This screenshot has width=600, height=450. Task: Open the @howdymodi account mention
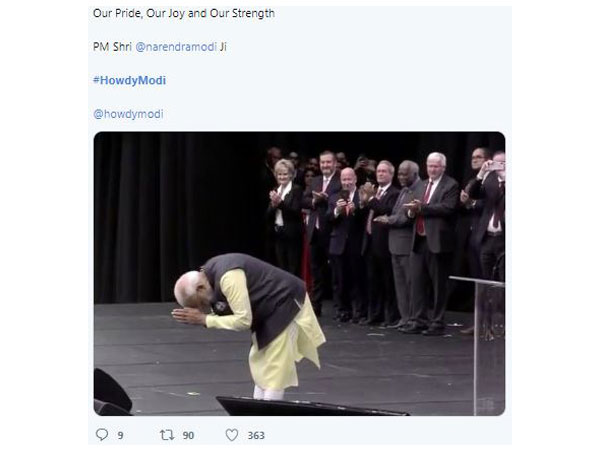128,114
